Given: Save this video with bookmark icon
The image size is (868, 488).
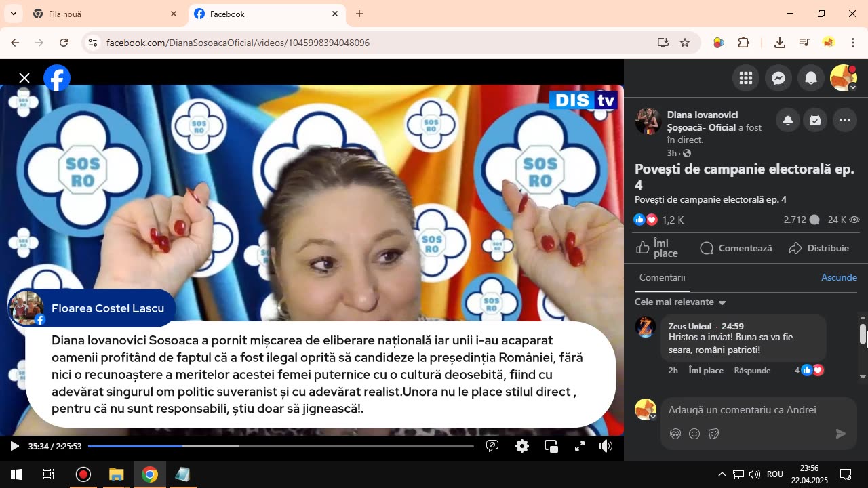Looking at the screenshot, I should tap(815, 121).
